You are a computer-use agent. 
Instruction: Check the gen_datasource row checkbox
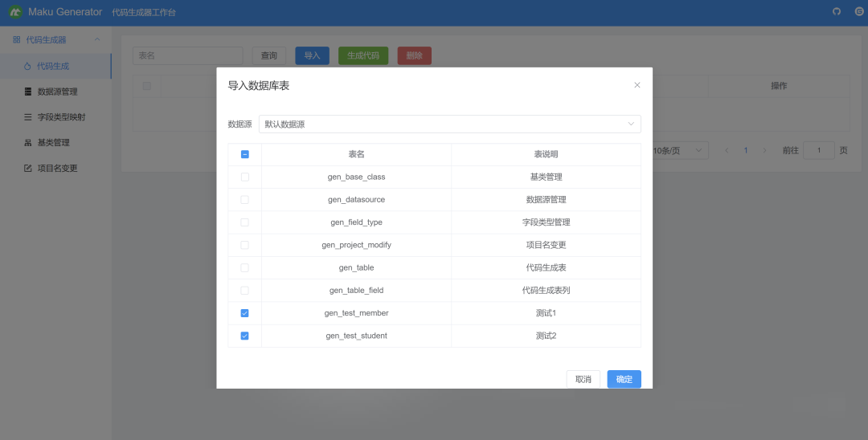[244, 200]
